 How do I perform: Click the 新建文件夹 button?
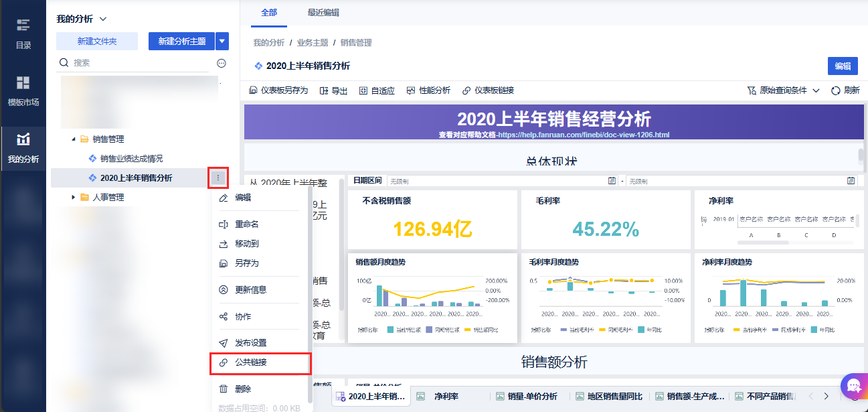click(97, 42)
